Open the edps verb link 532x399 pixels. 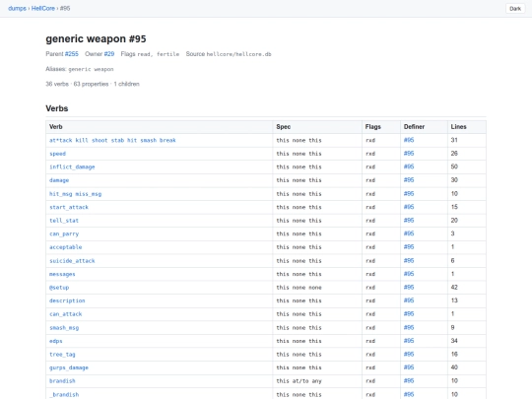pyautogui.click(x=56, y=341)
